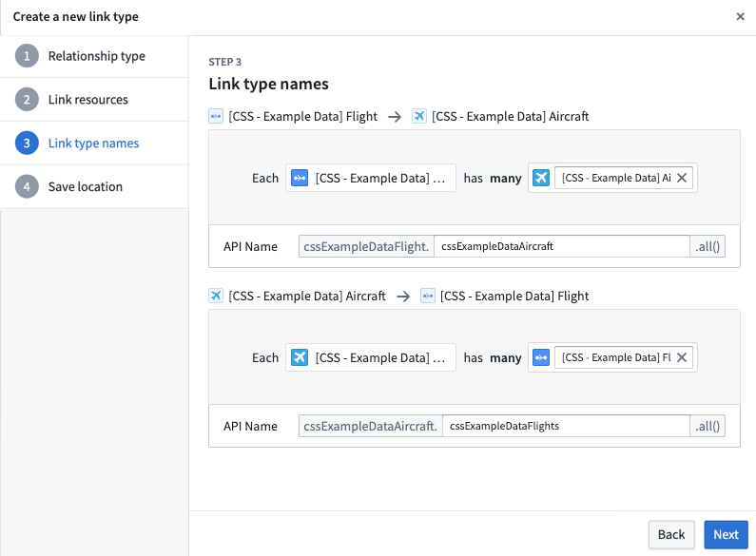The height and width of the screenshot is (556, 756).
Task: Click the cssExampleDataAircraft. prefix label
Action: tap(371, 426)
